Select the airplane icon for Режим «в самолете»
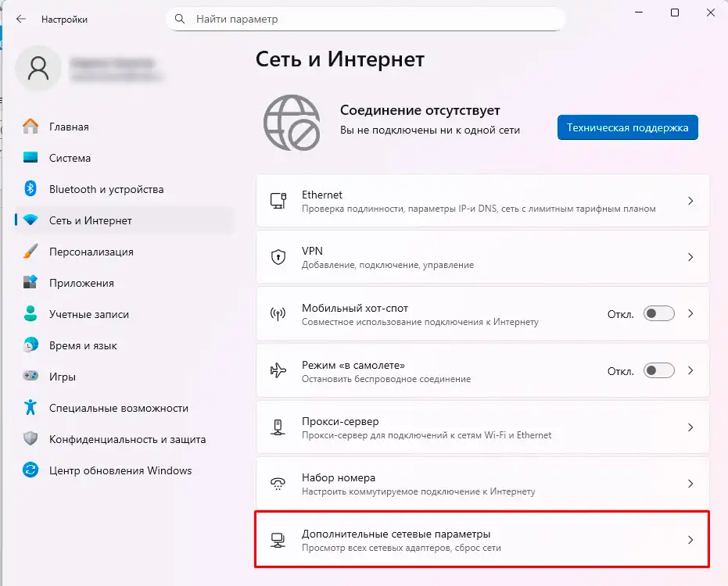The width and height of the screenshot is (728, 586). pos(278,370)
